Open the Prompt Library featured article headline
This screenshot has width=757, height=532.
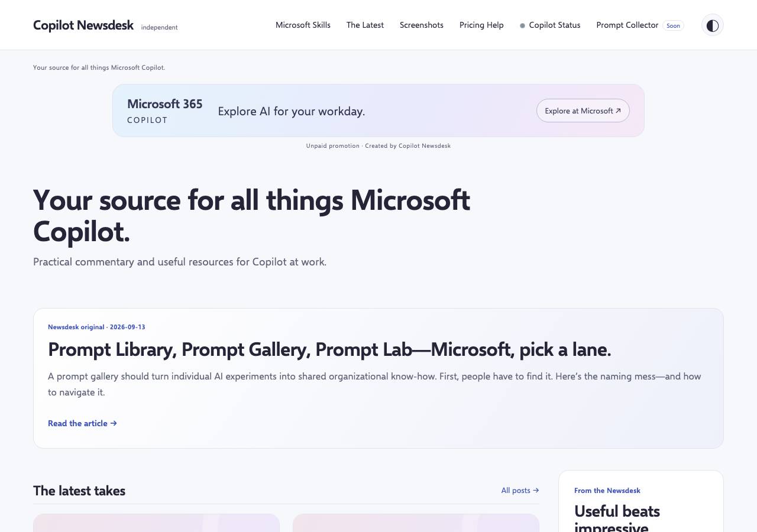click(x=329, y=349)
